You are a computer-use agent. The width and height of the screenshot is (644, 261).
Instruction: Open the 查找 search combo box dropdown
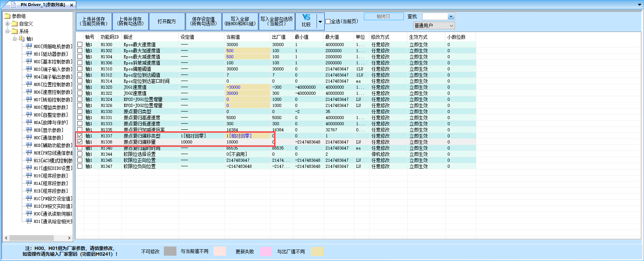[451, 17]
